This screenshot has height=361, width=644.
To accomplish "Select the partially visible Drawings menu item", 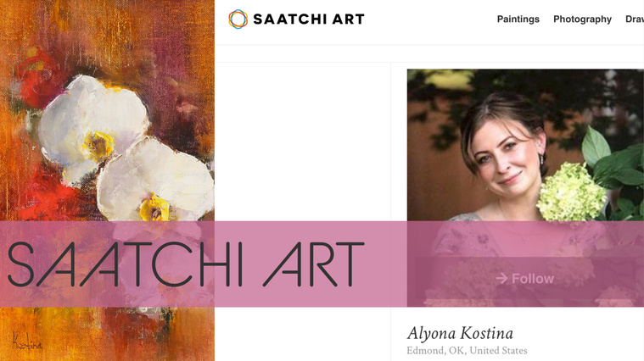I will pos(635,19).
